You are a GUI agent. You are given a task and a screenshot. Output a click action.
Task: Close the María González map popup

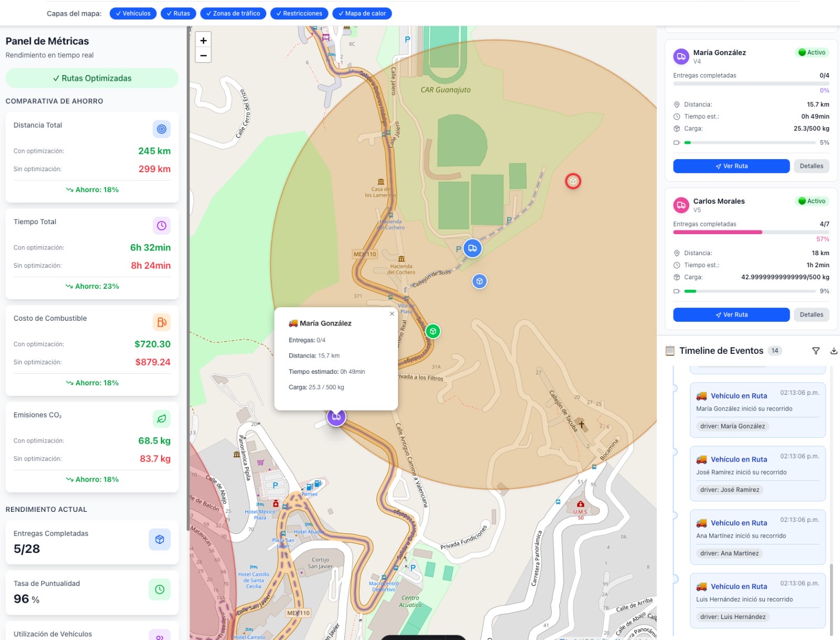(392, 314)
